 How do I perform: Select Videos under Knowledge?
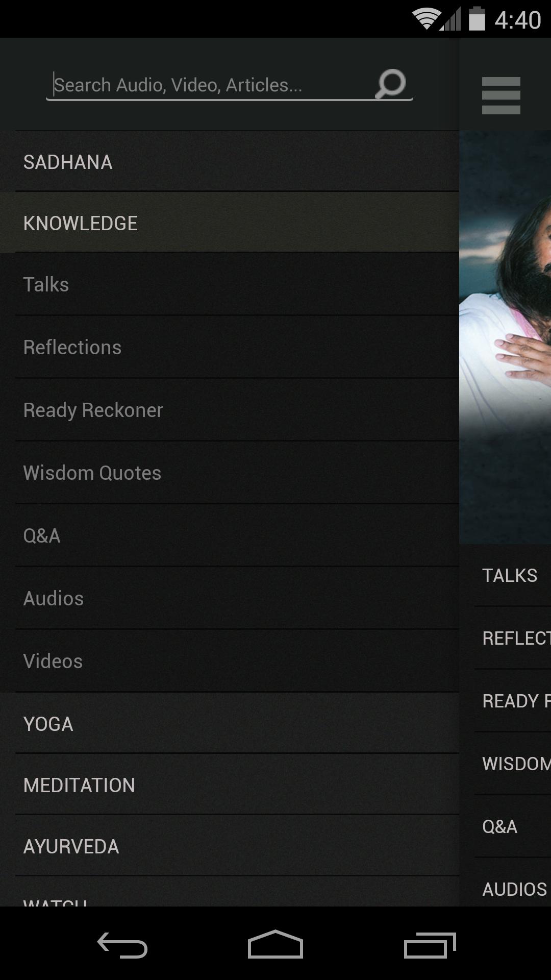230,661
